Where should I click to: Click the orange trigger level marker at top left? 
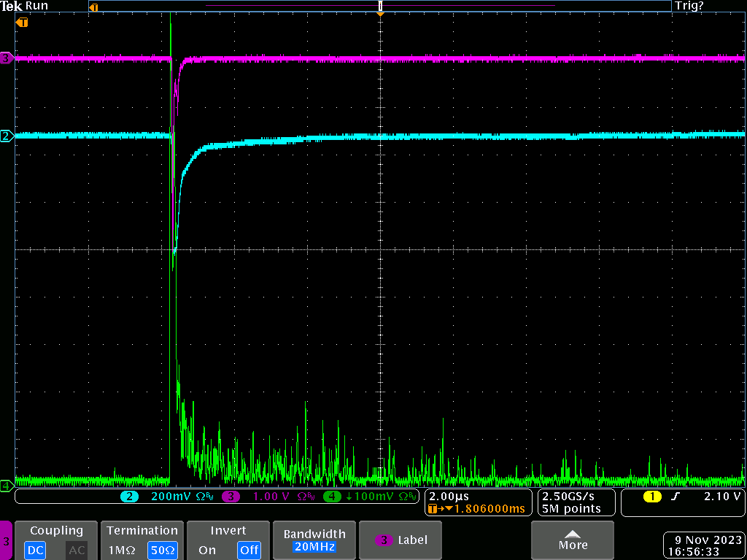click(23, 23)
